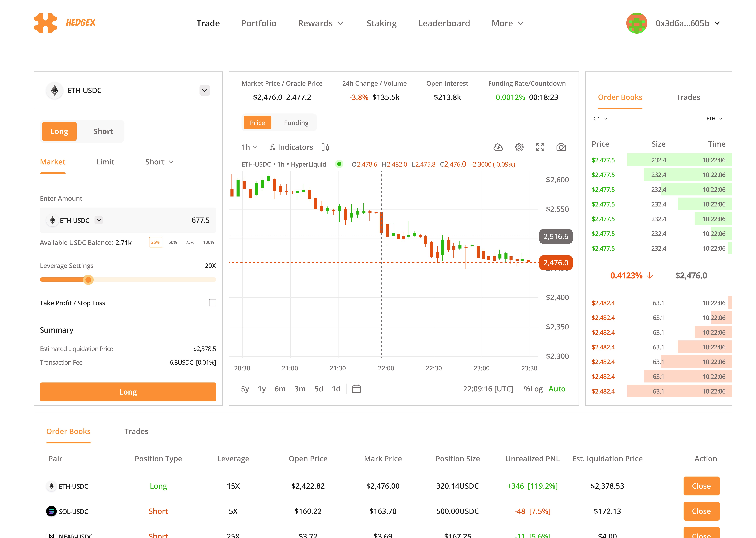Enable Take Profit / Stop Loss checkbox
Image resolution: width=756 pixels, height=538 pixels.
[212, 303]
